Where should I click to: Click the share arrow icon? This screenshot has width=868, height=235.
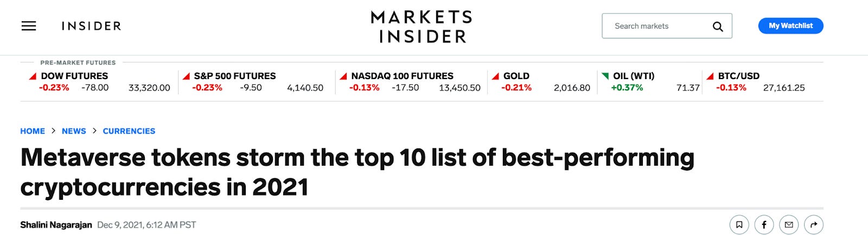click(x=814, y=225)
